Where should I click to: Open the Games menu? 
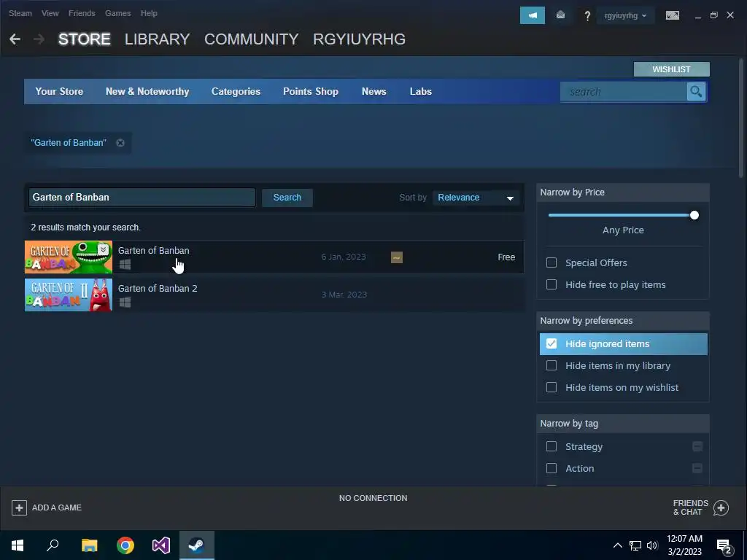pos(117,13)
